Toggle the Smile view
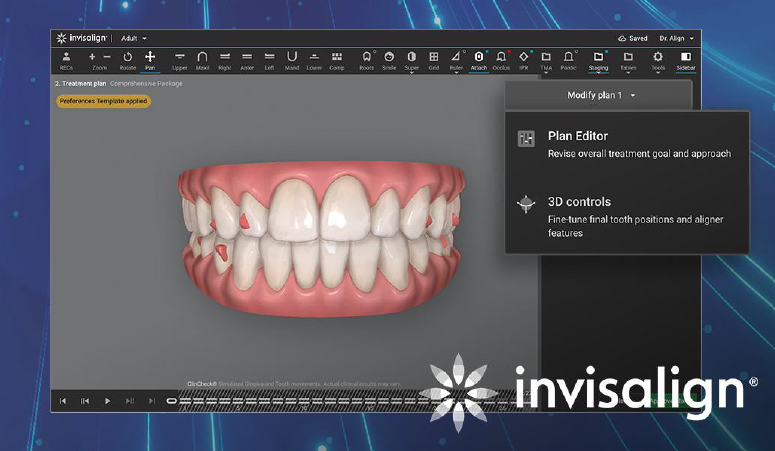 pyautogui.click(x=389, y=61)
